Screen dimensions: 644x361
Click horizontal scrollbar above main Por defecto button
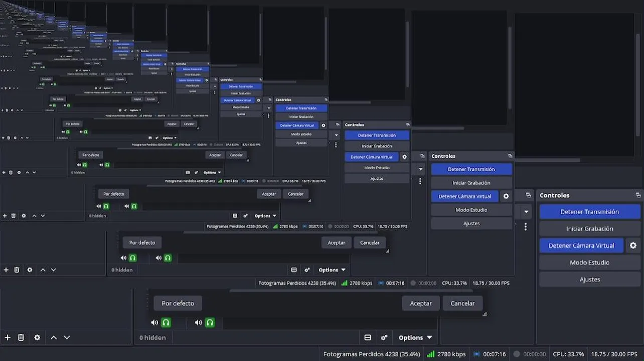351,290
